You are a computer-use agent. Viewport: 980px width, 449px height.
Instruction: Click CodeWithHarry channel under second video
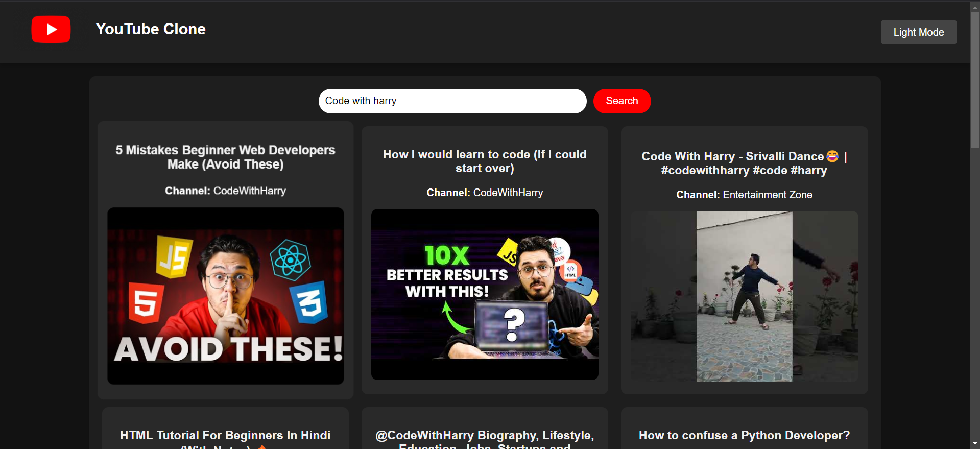[508, 193]
